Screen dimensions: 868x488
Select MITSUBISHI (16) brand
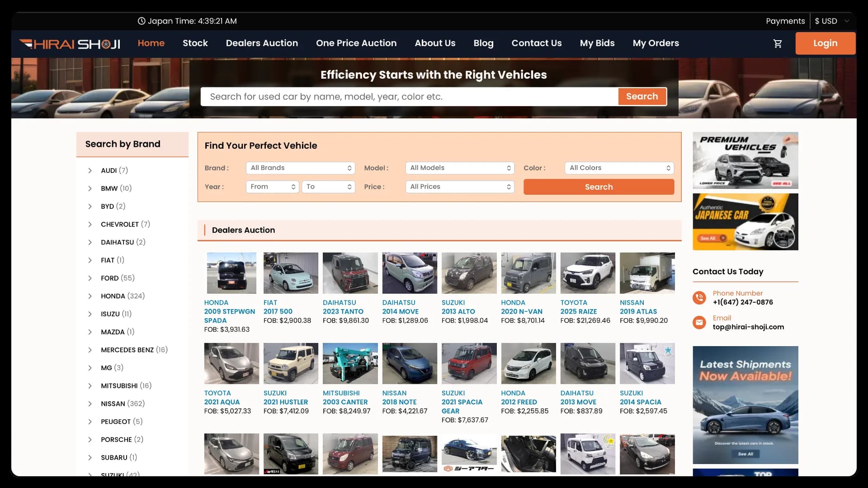click(126, 385)
